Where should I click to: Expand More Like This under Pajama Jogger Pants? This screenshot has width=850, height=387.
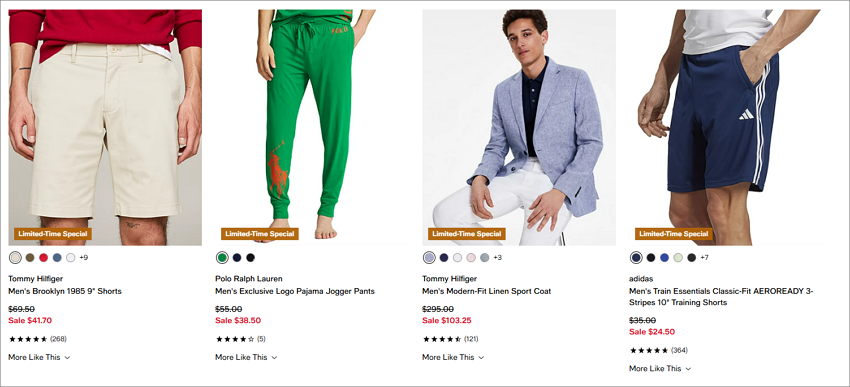pos(246,357)
